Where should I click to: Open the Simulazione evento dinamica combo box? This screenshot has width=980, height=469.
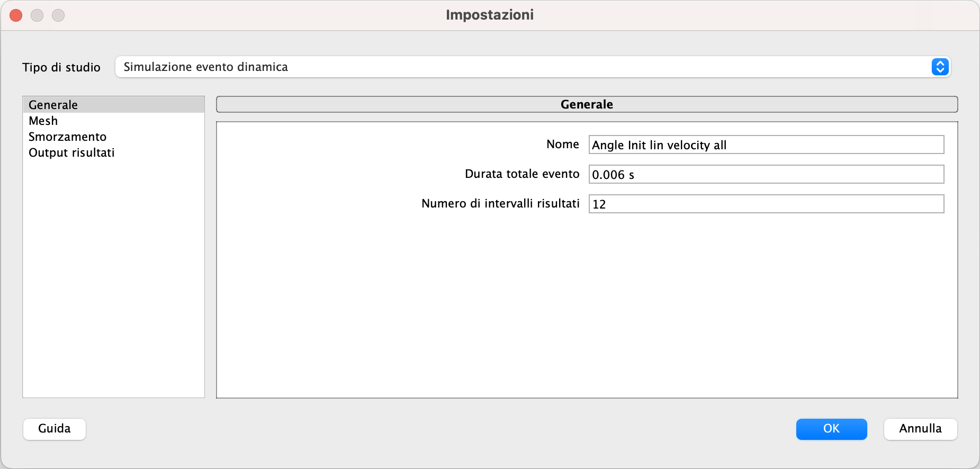[x=533, y=67]
